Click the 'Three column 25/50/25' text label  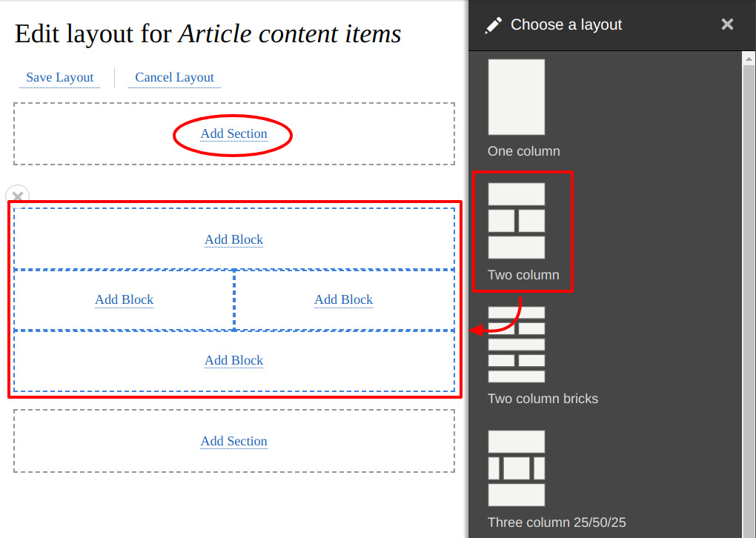point(557,522)
